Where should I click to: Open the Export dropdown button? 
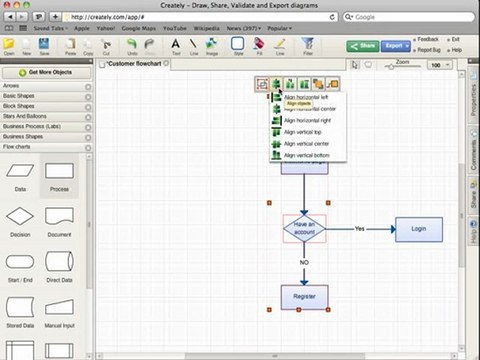[x=395, y=46]
